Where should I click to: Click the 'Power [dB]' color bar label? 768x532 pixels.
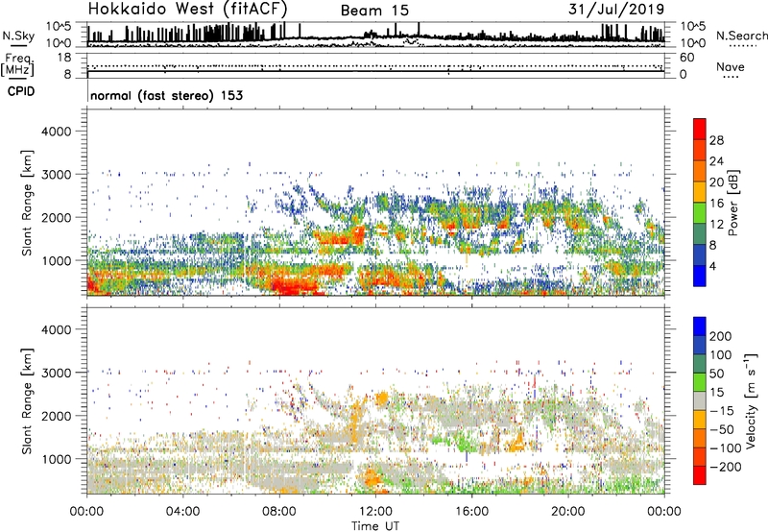(732, 203)
